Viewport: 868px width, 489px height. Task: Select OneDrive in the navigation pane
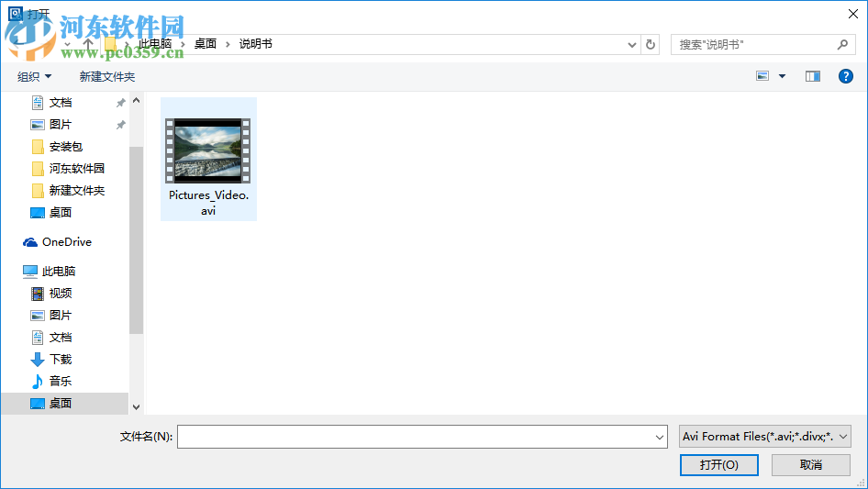[66, 242]
